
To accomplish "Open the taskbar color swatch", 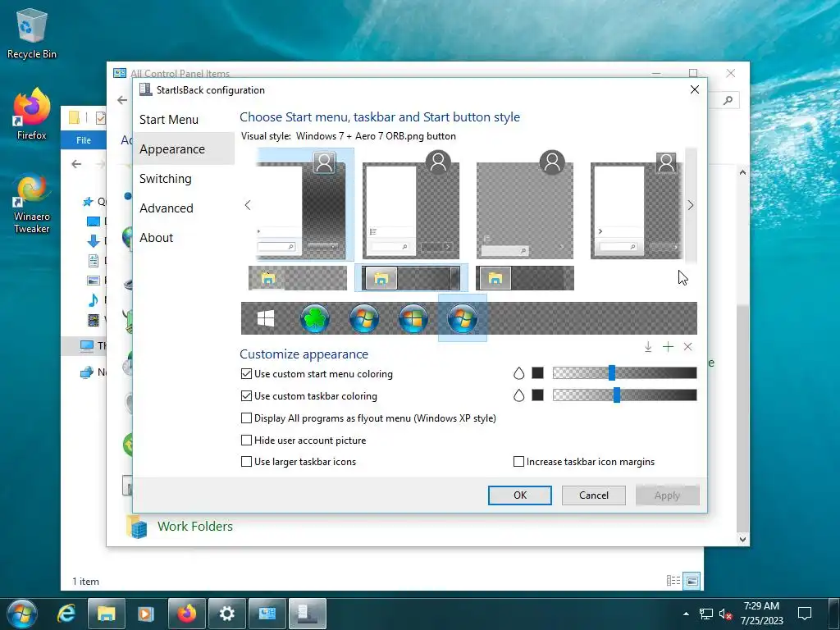I will pos(538,395).
